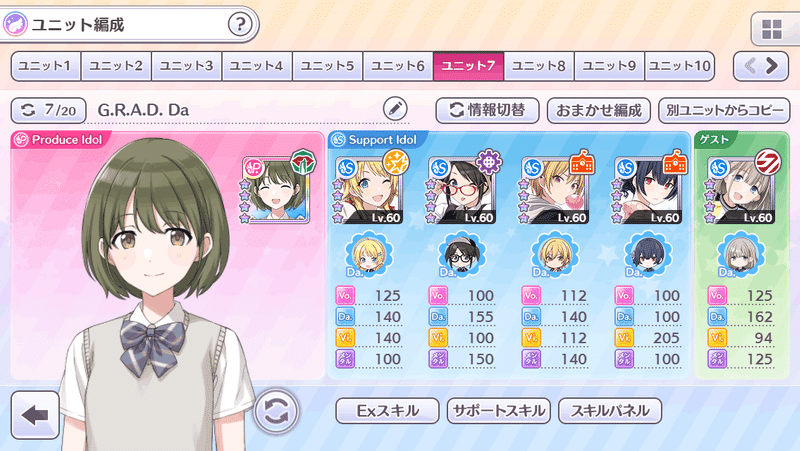Go to previous unit page arrow
This screenshot has height=451, width=800.
pos(750,66)
